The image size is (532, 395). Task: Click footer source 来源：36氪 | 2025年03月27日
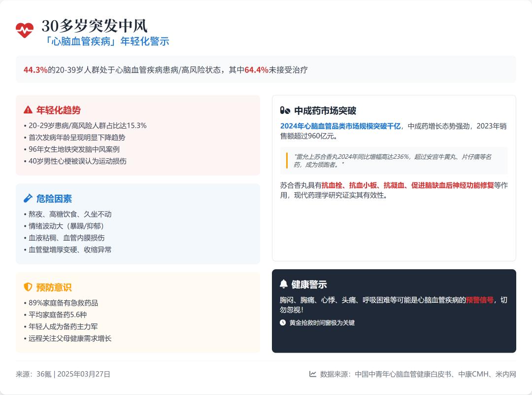point(63,374)
